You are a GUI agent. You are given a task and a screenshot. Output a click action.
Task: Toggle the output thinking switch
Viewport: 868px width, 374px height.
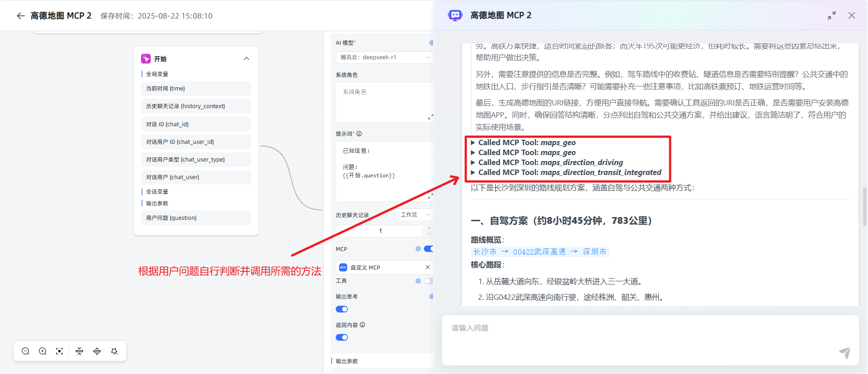click(342, 309)
